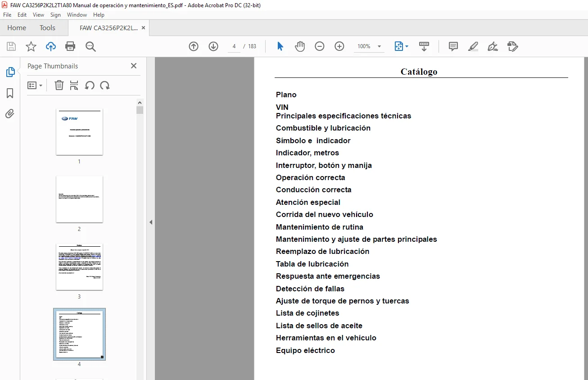Click 'Combustible y lubricación' entry
This screenshot has width=588, height=380.
click(323, 128)
